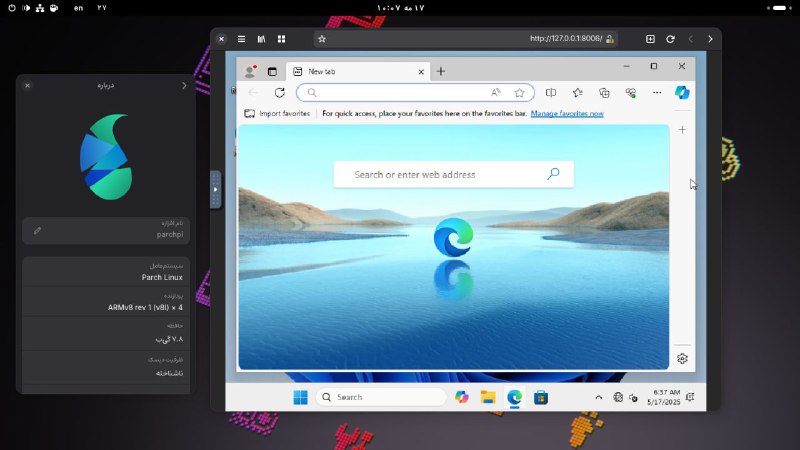Viewport: 800px width, 450px height.
Task: Close the About panel
Action: pyautogui.click(x=28, y=86)
